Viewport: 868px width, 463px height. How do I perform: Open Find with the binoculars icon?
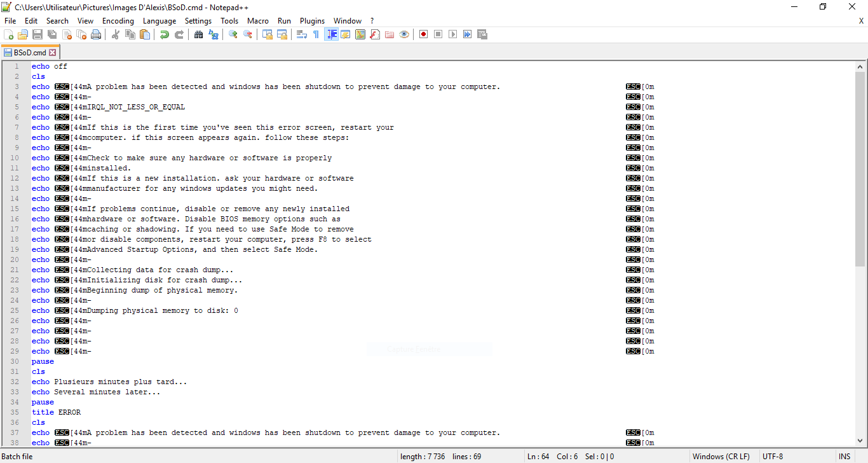click(x=199, y=34)
